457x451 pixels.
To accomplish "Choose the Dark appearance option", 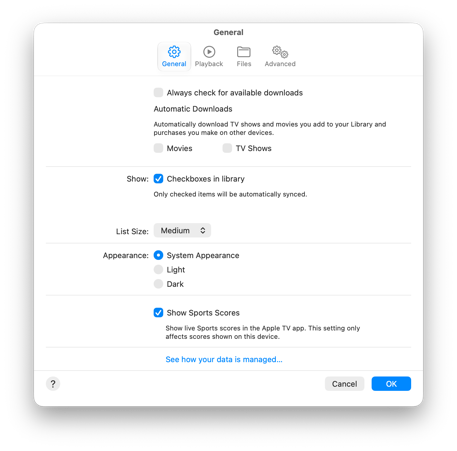I will click(x=158, y=284).
